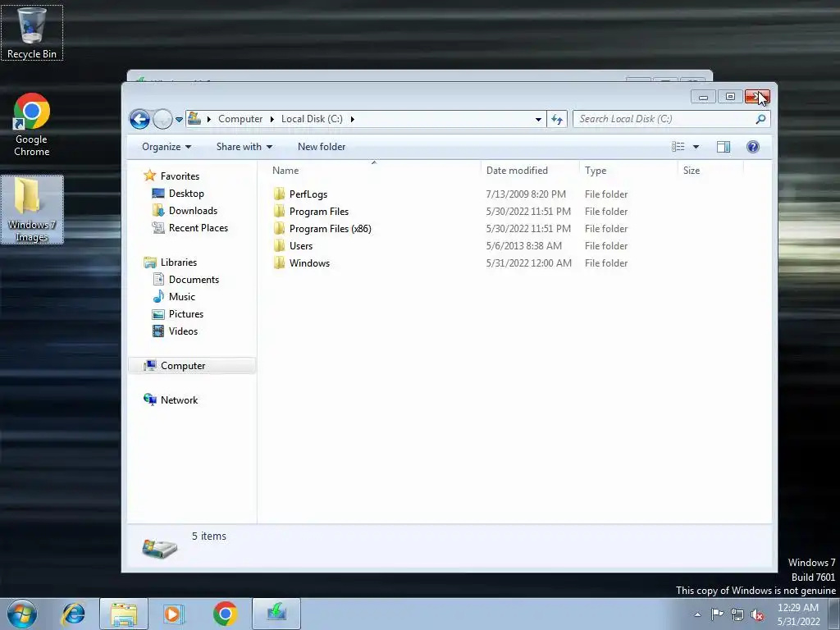Select Favorites in the navigation pane

pos(180,176)
